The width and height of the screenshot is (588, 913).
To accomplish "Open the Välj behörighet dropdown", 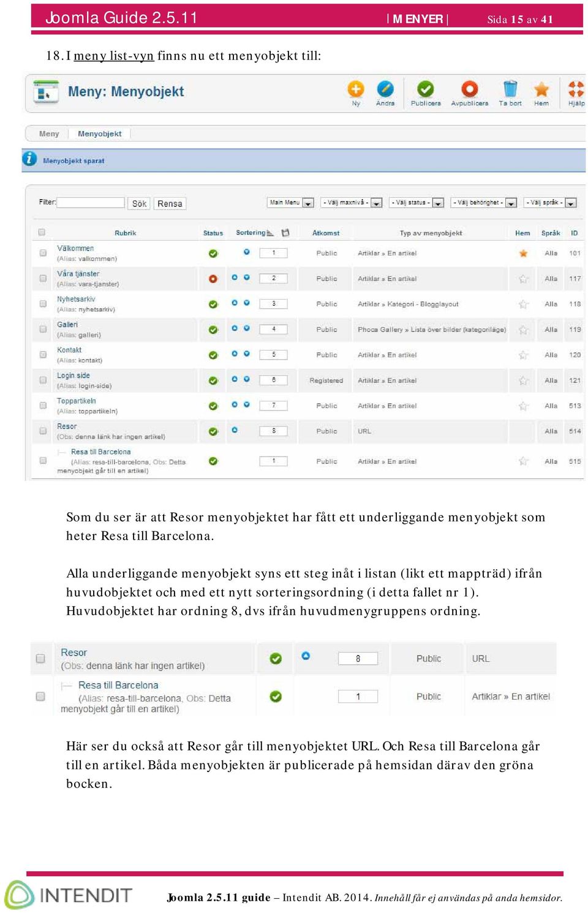I will (484, 203).
